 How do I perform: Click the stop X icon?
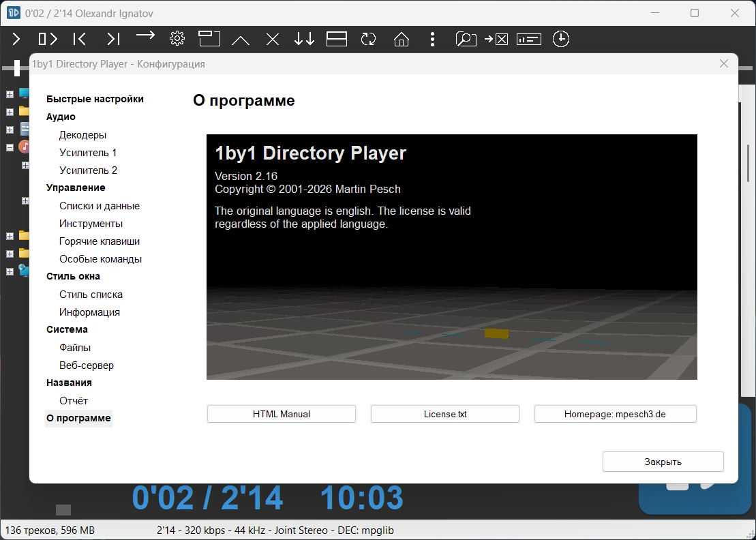[273, 39]
